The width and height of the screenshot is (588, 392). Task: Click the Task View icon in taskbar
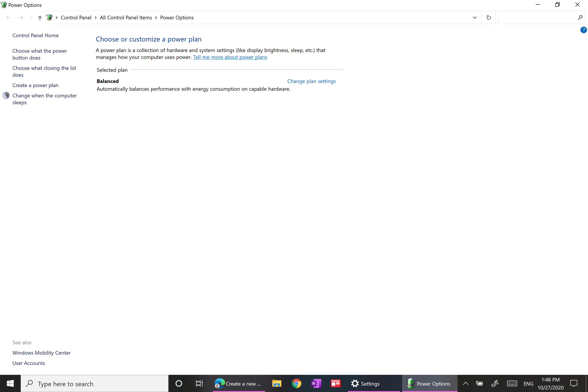[x=199, y=383]
